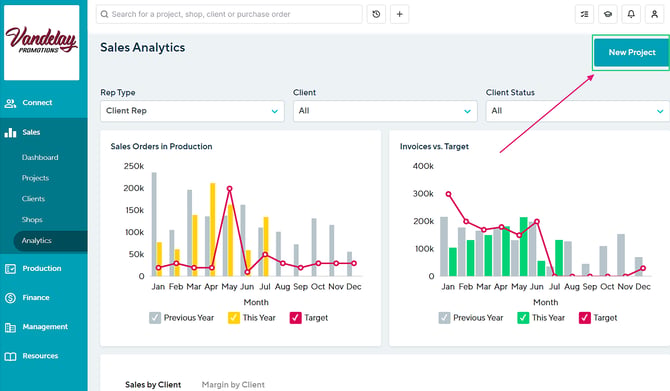
Task: Open the Rep Type dropdown
Action: coord(192,111)
